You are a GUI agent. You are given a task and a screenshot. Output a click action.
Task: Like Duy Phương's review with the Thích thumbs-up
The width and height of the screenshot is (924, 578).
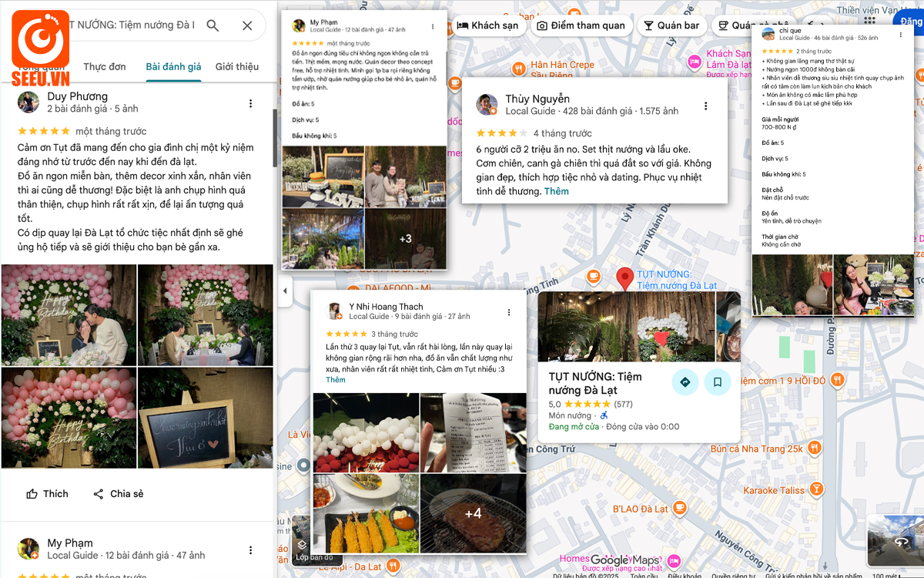(x=47, y=493)
